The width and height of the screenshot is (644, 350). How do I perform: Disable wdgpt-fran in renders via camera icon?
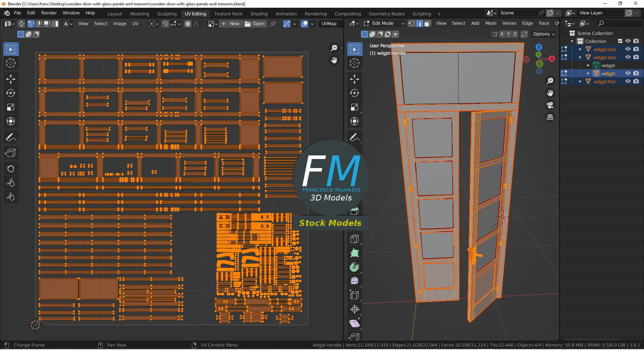636,81
